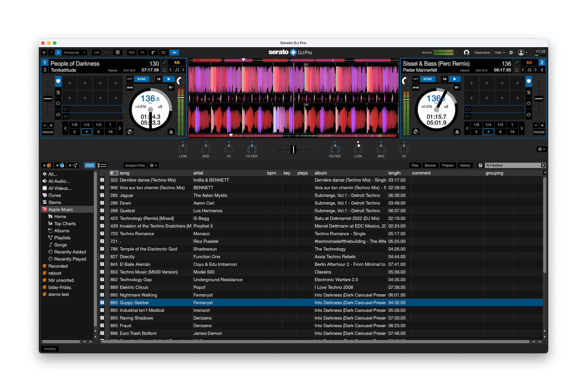Select Top Charts under Apple Music
Viewport: 587px width, 392px height.
pos(65,224)
